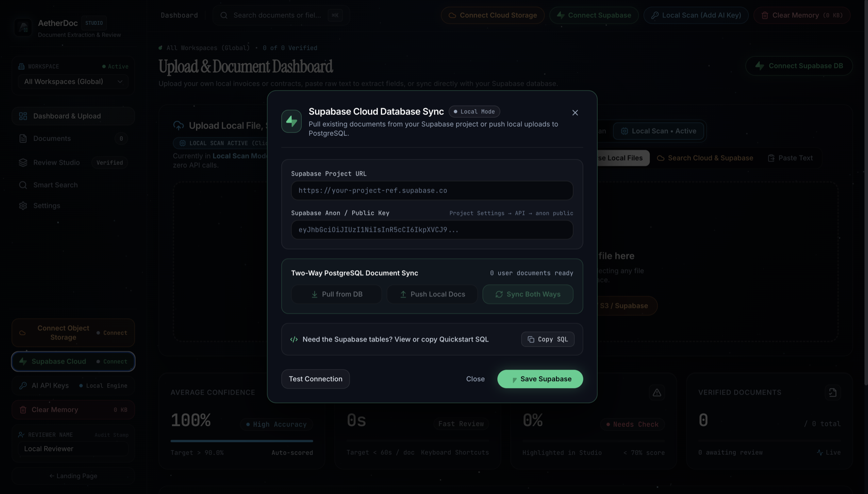
Task: Switch to Search Cloud & Supabase tab
Action: (705, 158)
